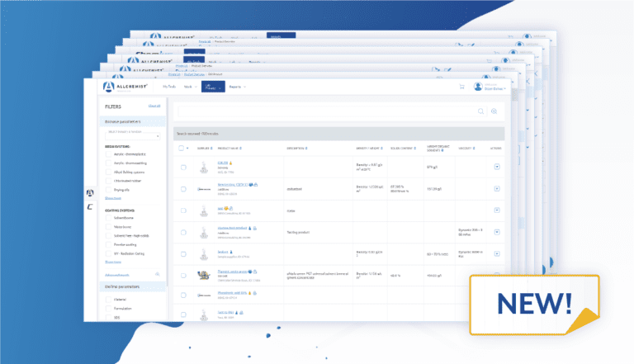
Task: Click the user avatar icon
Action: [x=478, y=87]
